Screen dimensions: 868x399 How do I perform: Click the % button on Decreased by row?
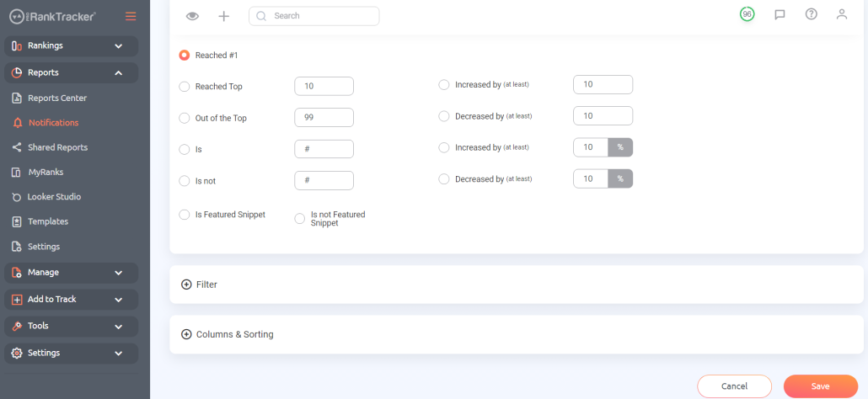(x=620, y=179)
